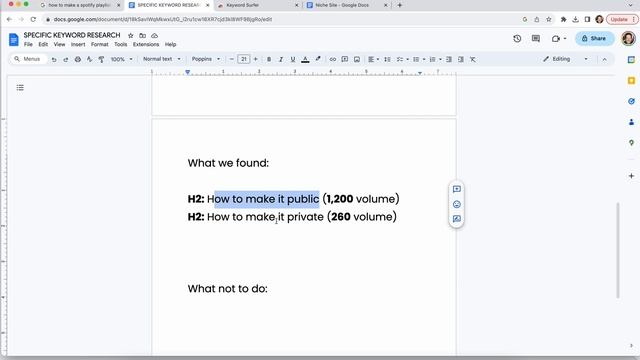
Task: Open the Editing mode dropdown
Action: coord(565,59)
